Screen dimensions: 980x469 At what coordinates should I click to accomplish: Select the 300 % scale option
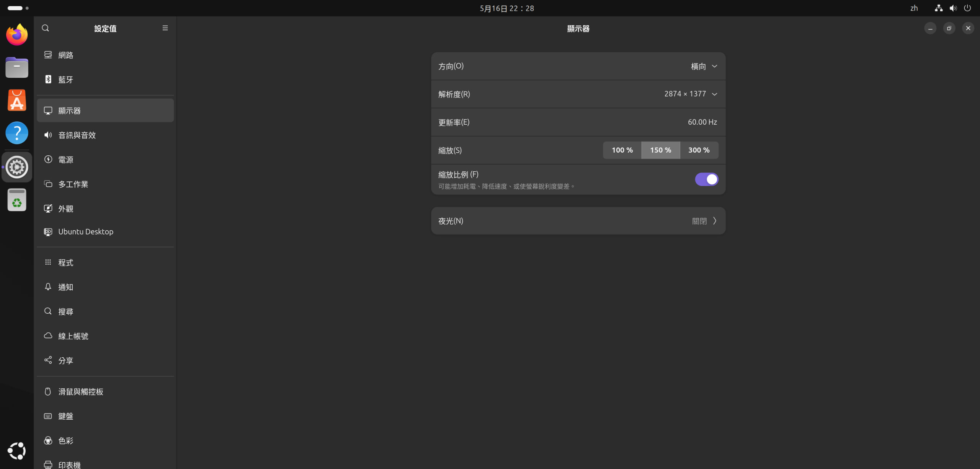[699, 150]
